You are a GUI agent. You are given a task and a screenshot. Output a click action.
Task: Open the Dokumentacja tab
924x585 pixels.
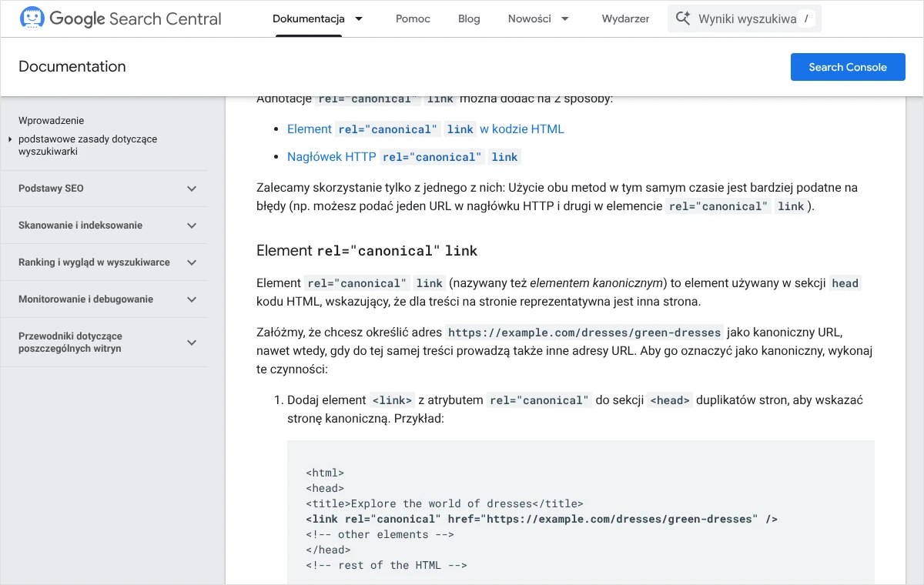coord(309,18)
